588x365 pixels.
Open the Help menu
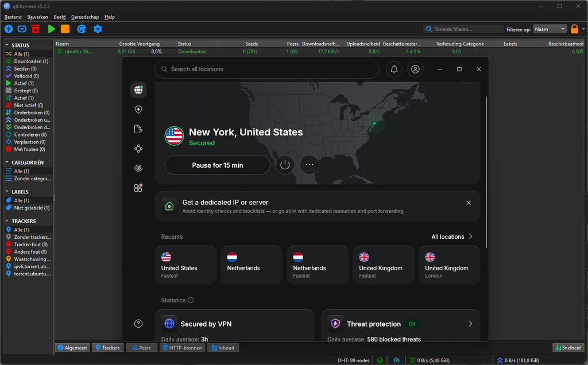[x=110, y=17]
